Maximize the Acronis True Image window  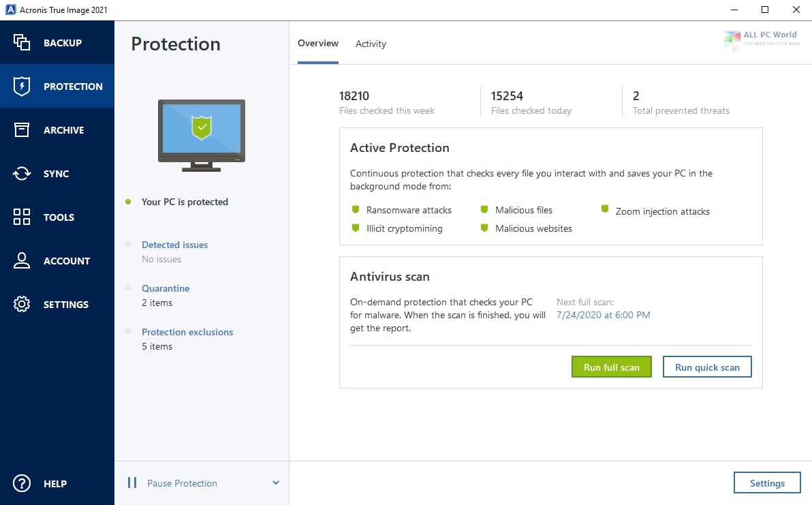[x=765, y=10]
